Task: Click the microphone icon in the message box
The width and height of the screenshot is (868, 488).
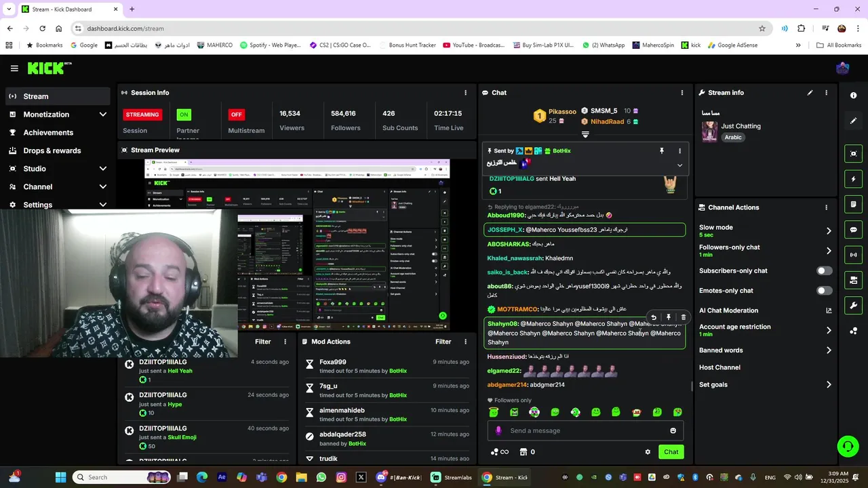Action: point(498,430)
